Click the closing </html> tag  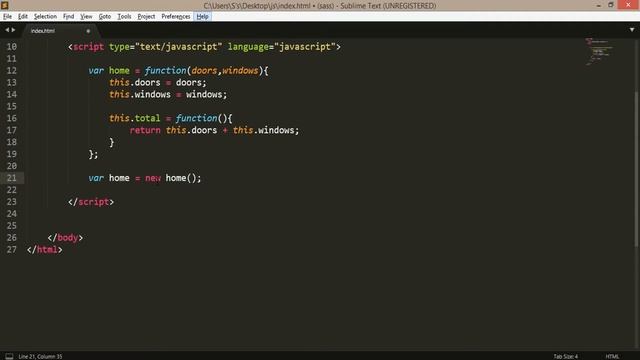(44, 249)
